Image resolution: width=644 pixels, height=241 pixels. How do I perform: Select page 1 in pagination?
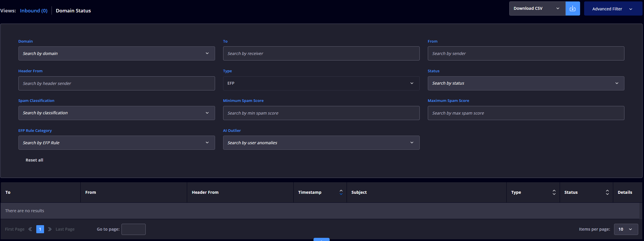(x=40, y=229)
